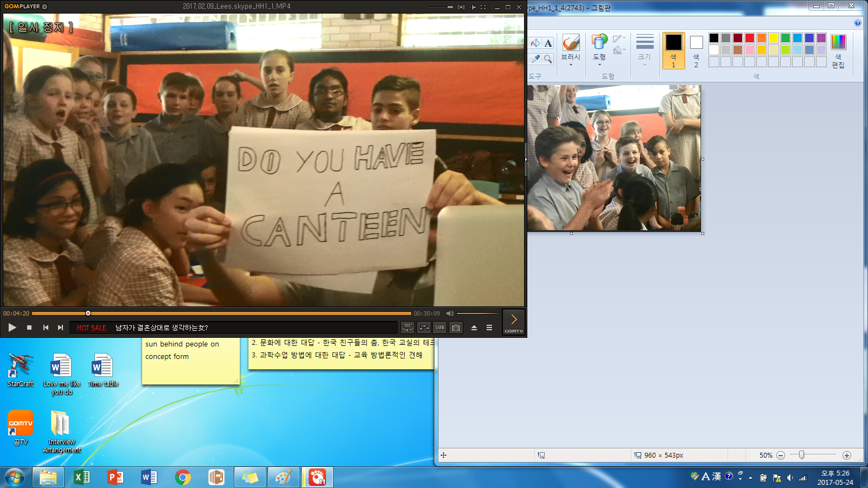The width and height of the screenshot is (868, 488).
Task: Open the Windows Start menu
Action: pos(15,478)
